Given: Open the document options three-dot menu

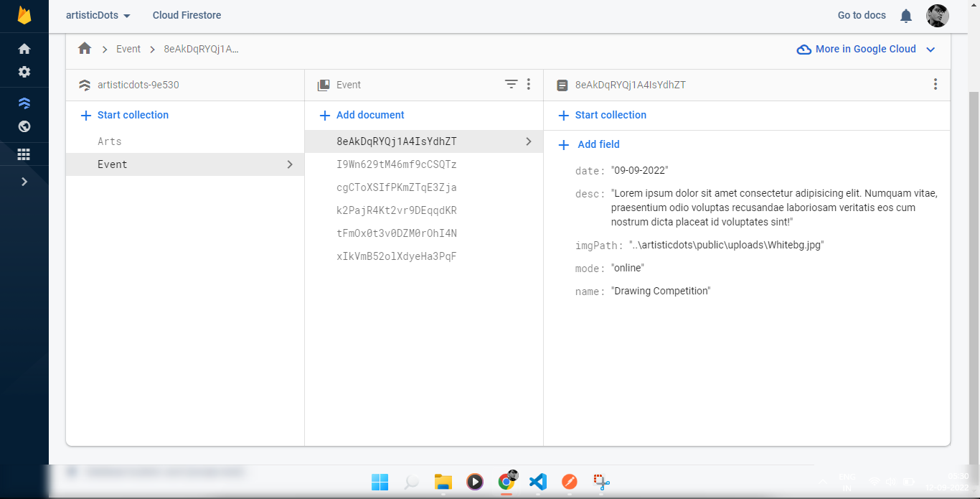Looking at the screenshot, I should pyautogui.click(x=936, y=84).
